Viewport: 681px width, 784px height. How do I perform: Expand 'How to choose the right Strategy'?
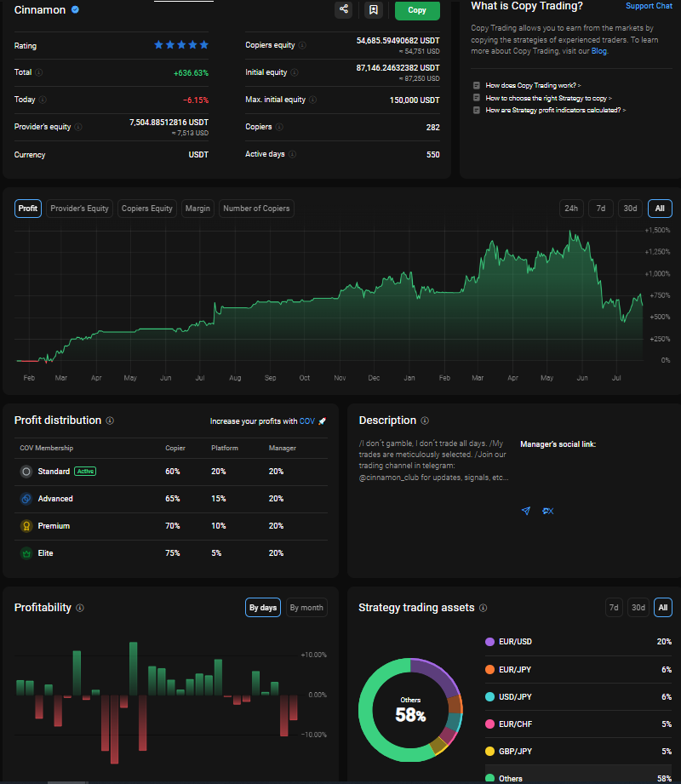click(547, 98)
